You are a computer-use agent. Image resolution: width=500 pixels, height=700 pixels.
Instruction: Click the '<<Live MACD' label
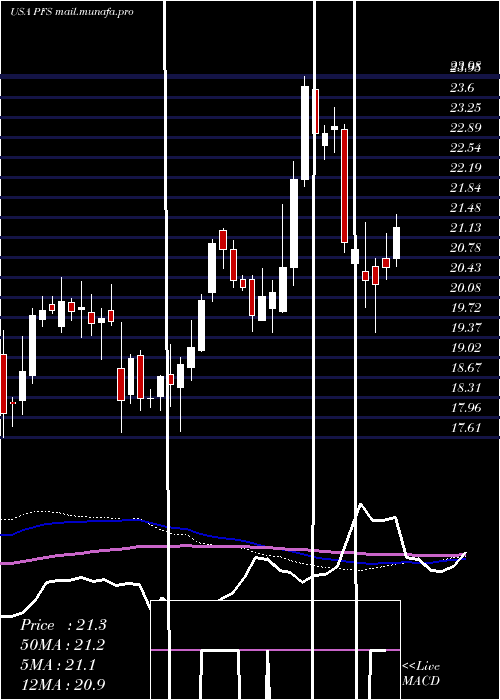click(421, 674)
